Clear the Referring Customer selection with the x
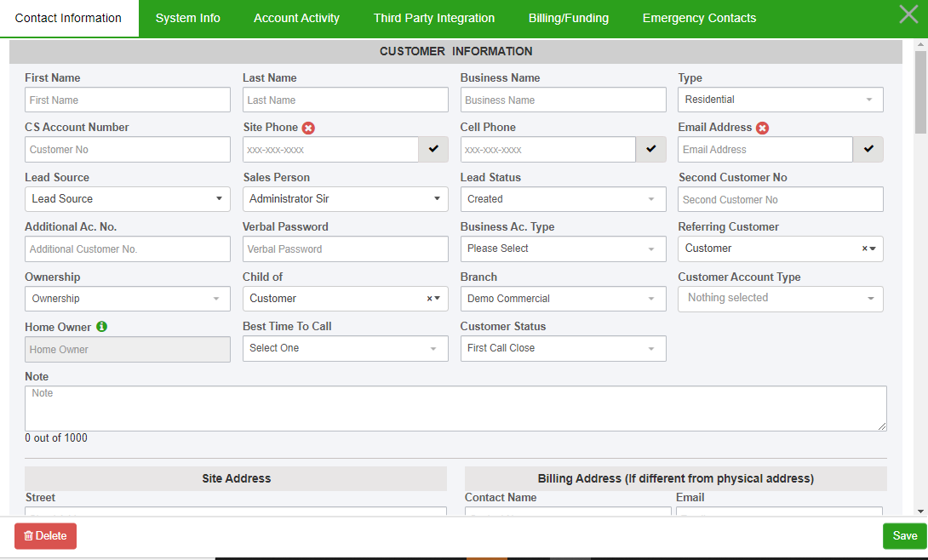The width and height of the screenshot is (928, 560). (865, 249)
